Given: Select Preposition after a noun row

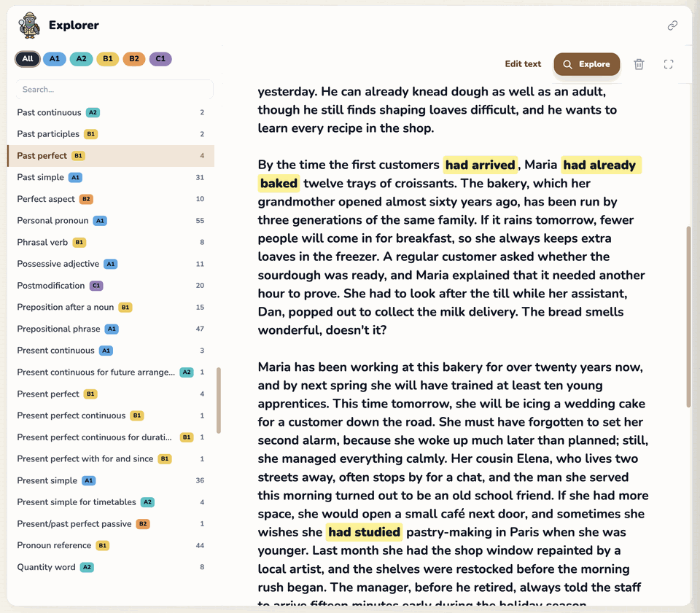Looking at the screenshot, I should 111,307.
